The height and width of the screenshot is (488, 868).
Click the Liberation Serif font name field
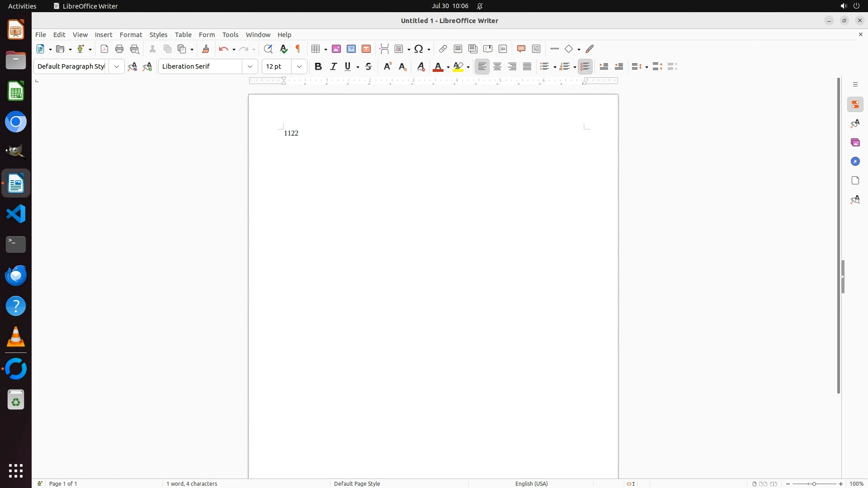[x=200, y=66]
